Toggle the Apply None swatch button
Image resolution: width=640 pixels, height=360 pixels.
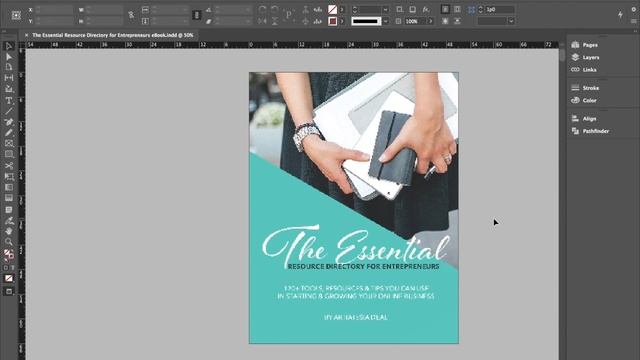tap(9, 278)
